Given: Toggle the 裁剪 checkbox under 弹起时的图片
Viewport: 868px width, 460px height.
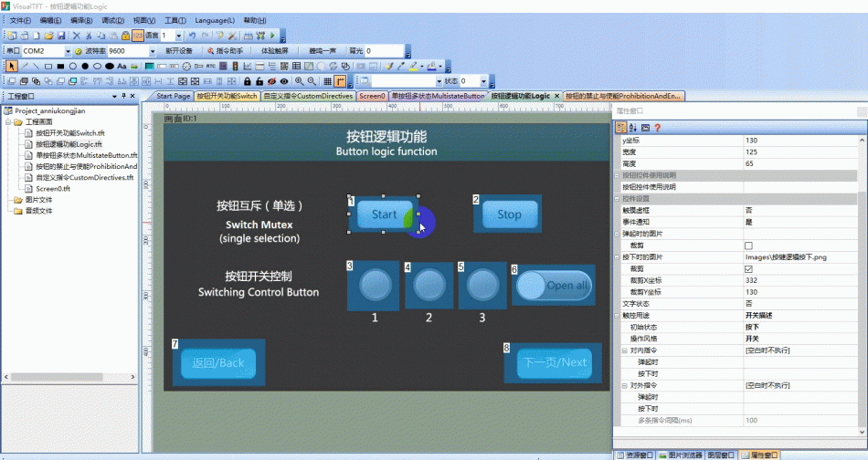Looking at the screenshot, I should (748, 246).
